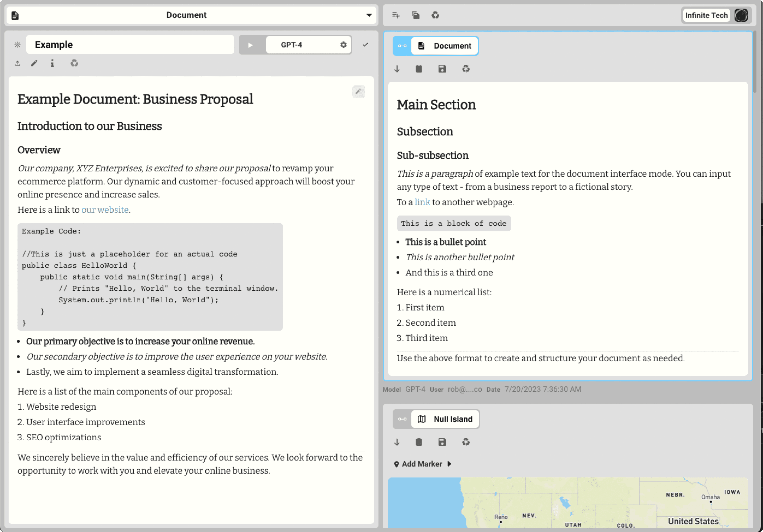Save the Null Island card with disk icon
This screenshot has height=532, width=763.
pyautogui.click(x=442, y=442)
